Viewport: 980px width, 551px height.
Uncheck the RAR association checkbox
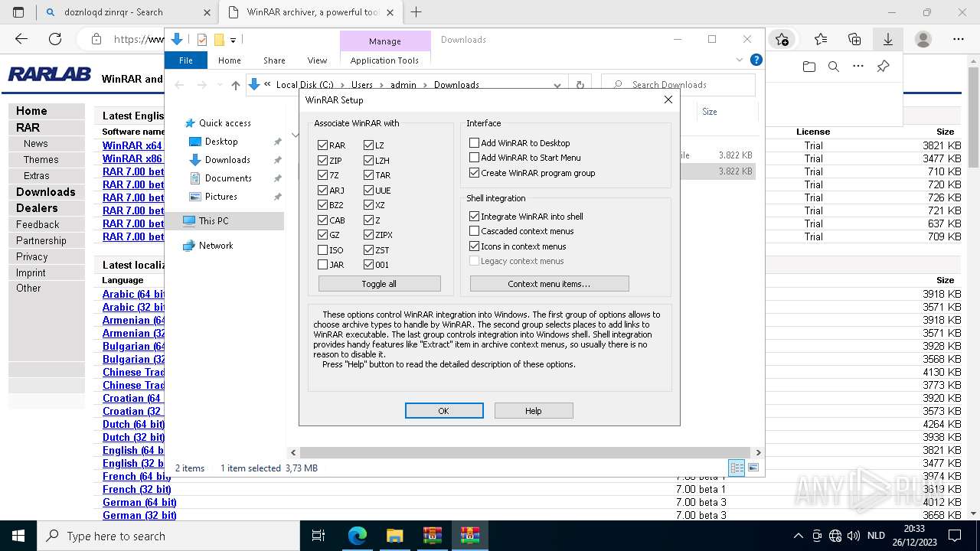tap(322, 145)
